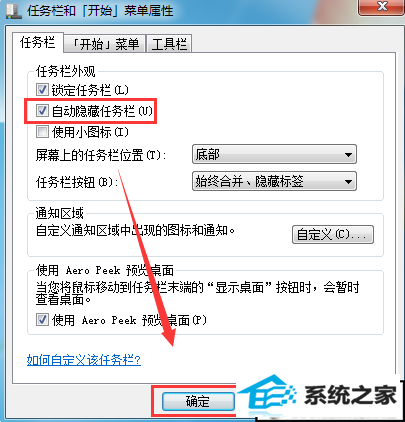The height and width of the screenshot is (422, 405).
Task: Click the arrow on the 底部 combo box
Action: point(348,155)
